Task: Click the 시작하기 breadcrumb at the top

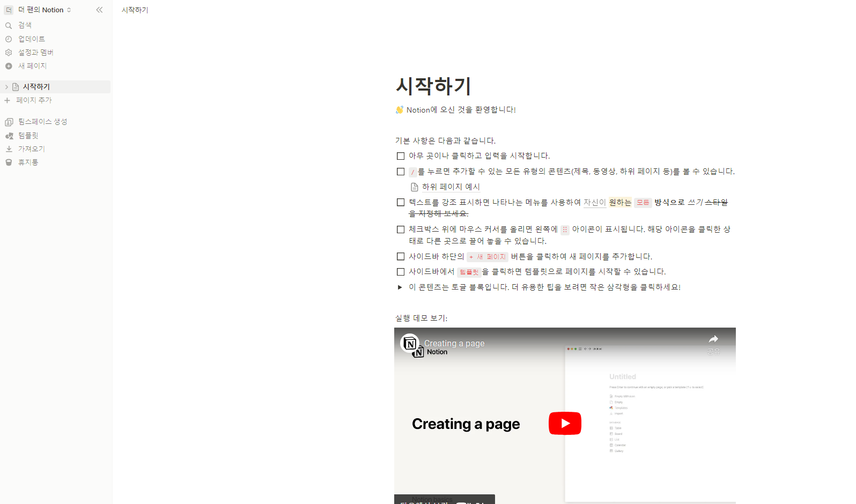Action: 135,10
